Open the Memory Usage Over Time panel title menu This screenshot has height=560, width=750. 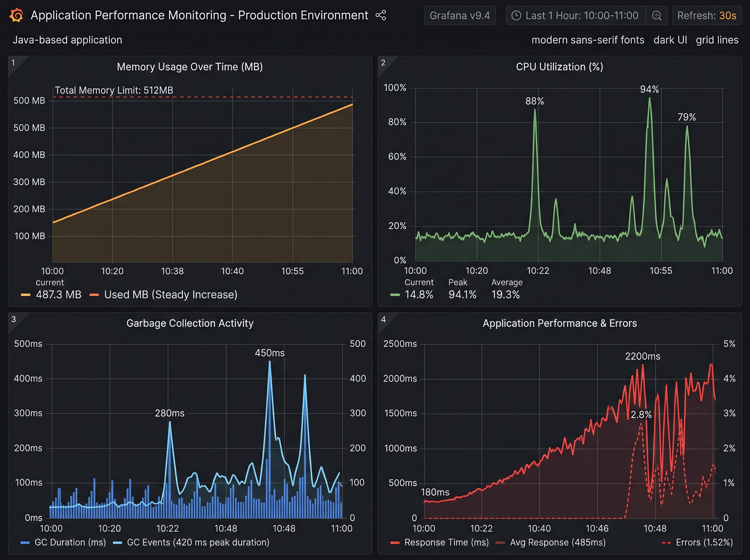(x=190, y=67)
